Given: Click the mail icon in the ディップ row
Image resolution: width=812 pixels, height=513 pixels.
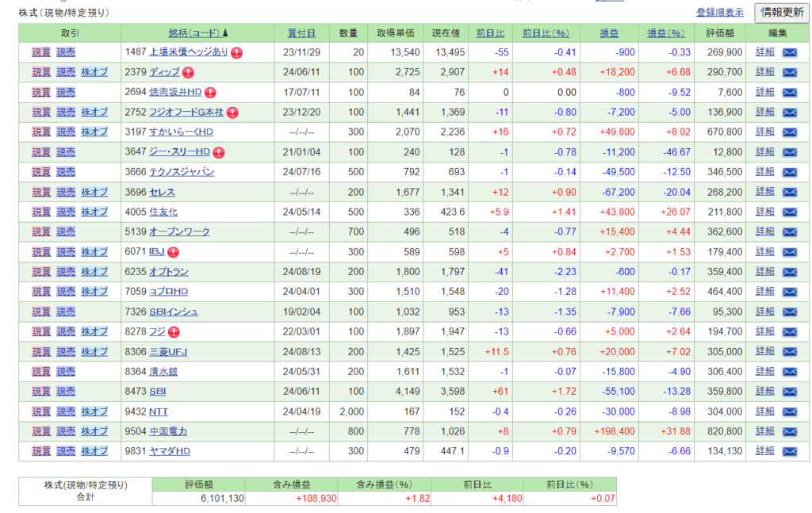Looking at the screenshot, I should pyautogui.click(x=789, y=72).
